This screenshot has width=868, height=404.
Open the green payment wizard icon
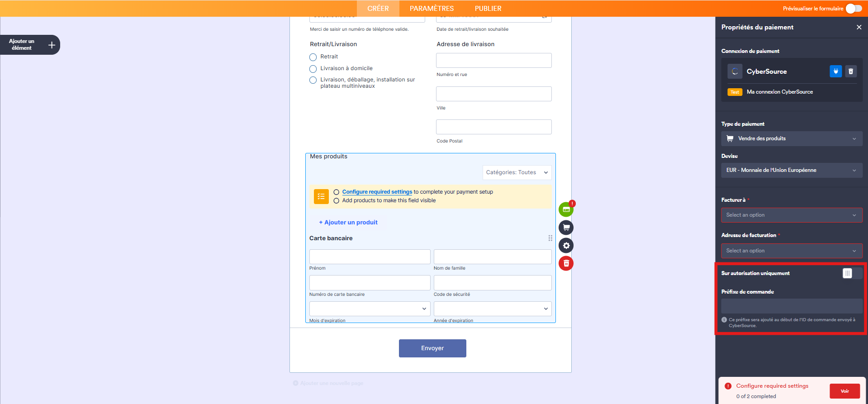pyautogui.click(x=566, y=209)
